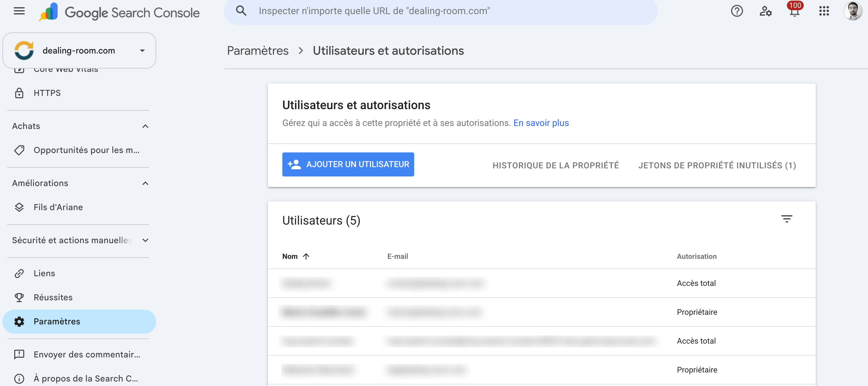Open the Google apps grid
This screenshot has width=868, height=386.
click(824, 11)
